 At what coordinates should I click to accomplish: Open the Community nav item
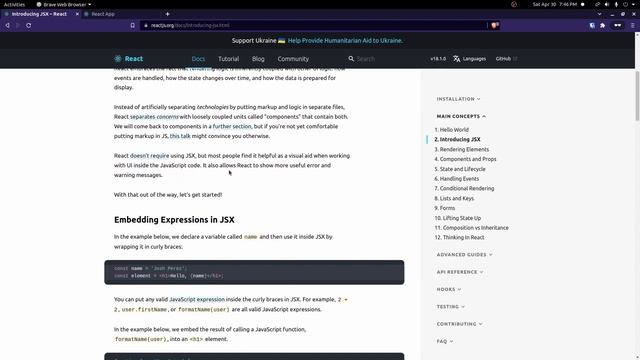(293, 59)
